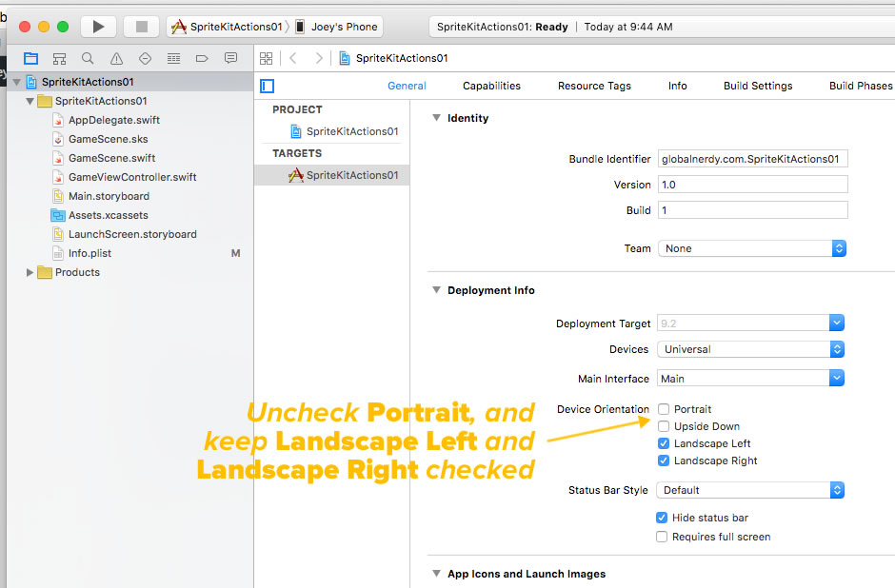Show the Debug navigator
The image size is (895, 588).
click(x=173, y=58)
